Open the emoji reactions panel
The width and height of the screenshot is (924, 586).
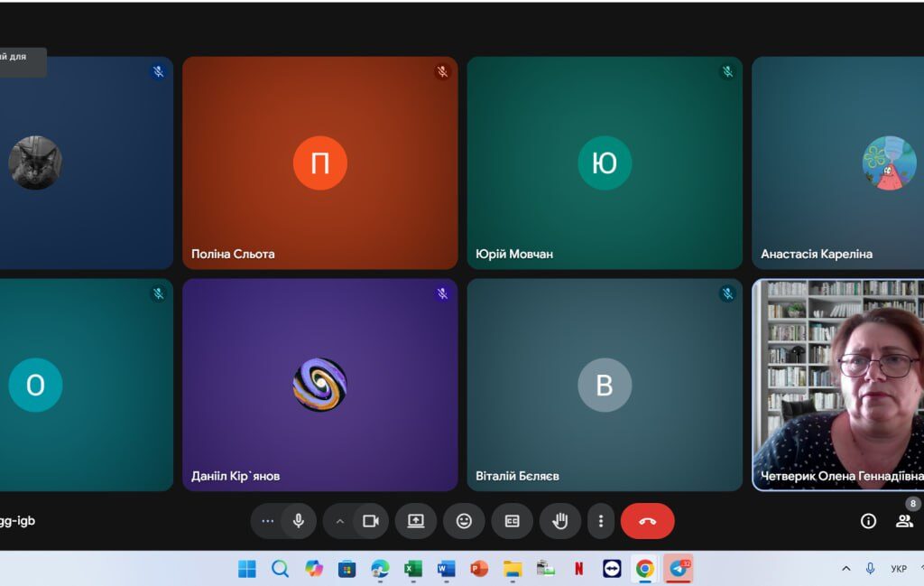click(x=464, y=521)
